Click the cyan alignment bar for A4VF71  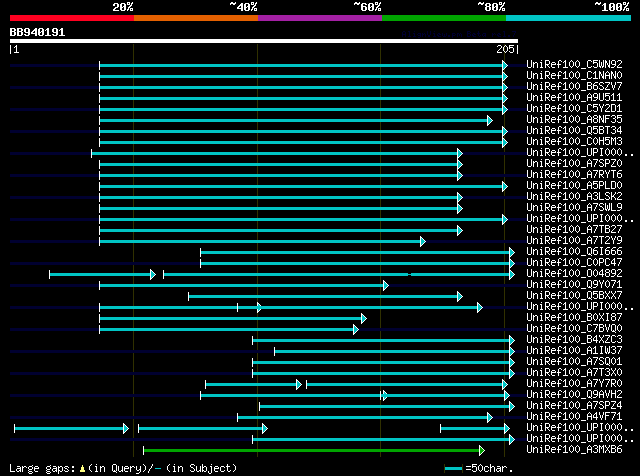pyautogui.click(x=365, y=418)
